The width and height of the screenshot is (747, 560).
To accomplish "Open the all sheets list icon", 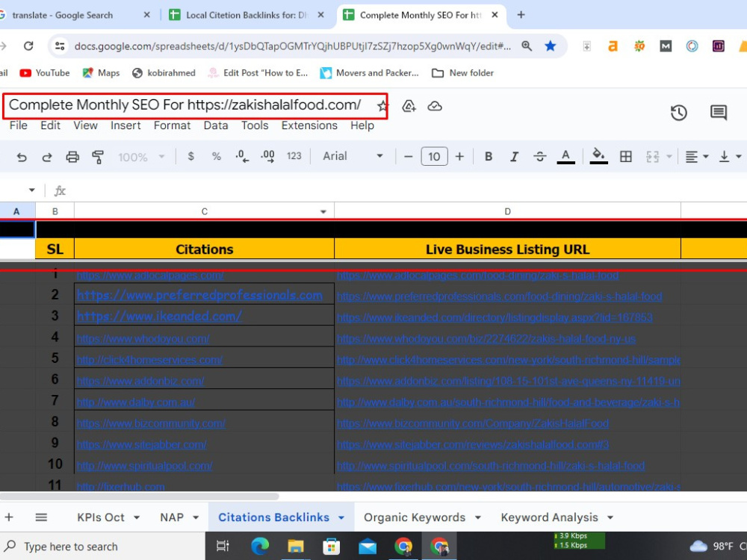I will tap(41, 517).
